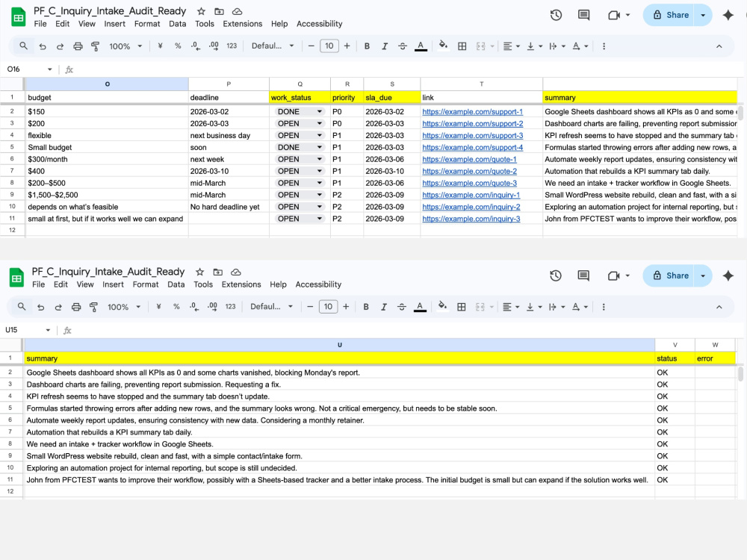Screen dimensions: 747x560
Task: Open the link https://example.com/support-4
Action: point(473,147)
